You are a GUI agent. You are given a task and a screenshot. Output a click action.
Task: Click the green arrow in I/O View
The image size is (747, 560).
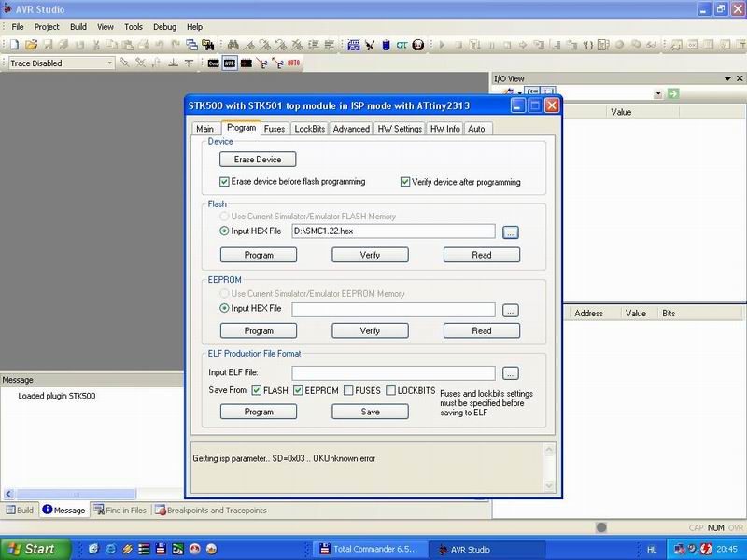pyautogui.click(x=672, y=94)
